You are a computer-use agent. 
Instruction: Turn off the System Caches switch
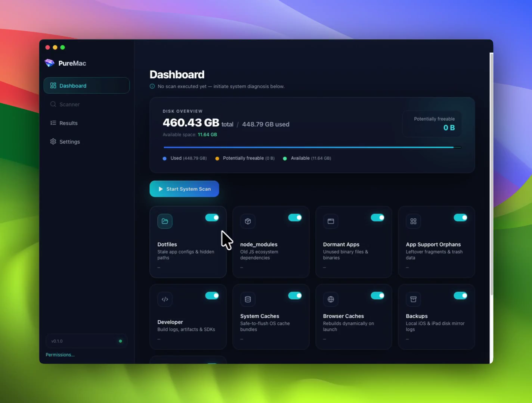[x=295, y=296]
